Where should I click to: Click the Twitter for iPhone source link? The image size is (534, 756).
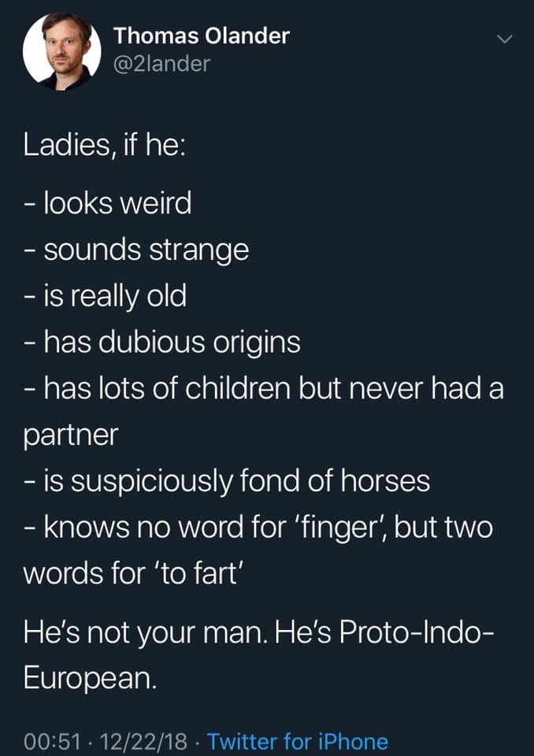pos(298,741)
